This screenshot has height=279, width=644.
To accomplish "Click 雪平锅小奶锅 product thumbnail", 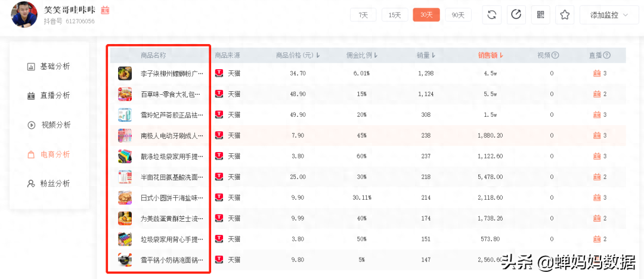I will tap(125, 260).
